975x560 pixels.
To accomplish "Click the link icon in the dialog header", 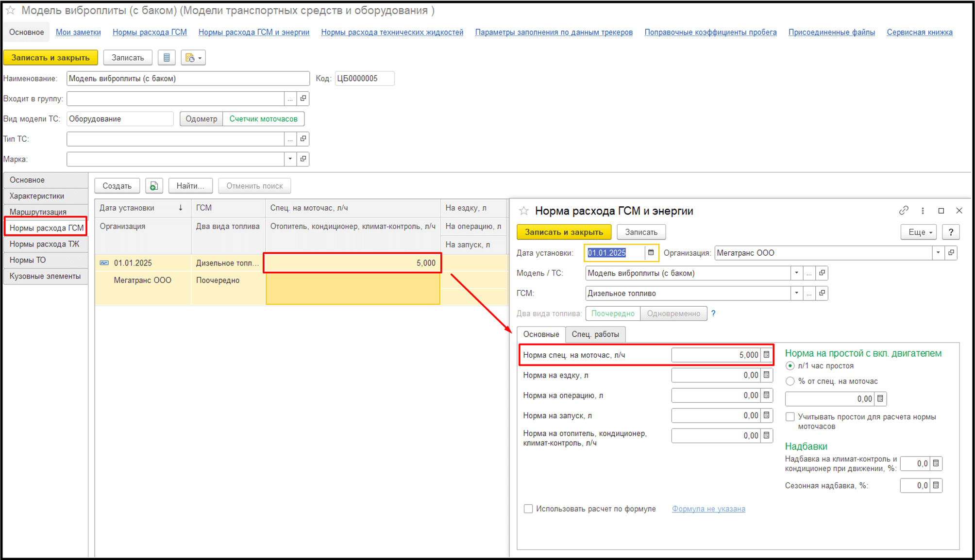I will coord(903,211).
